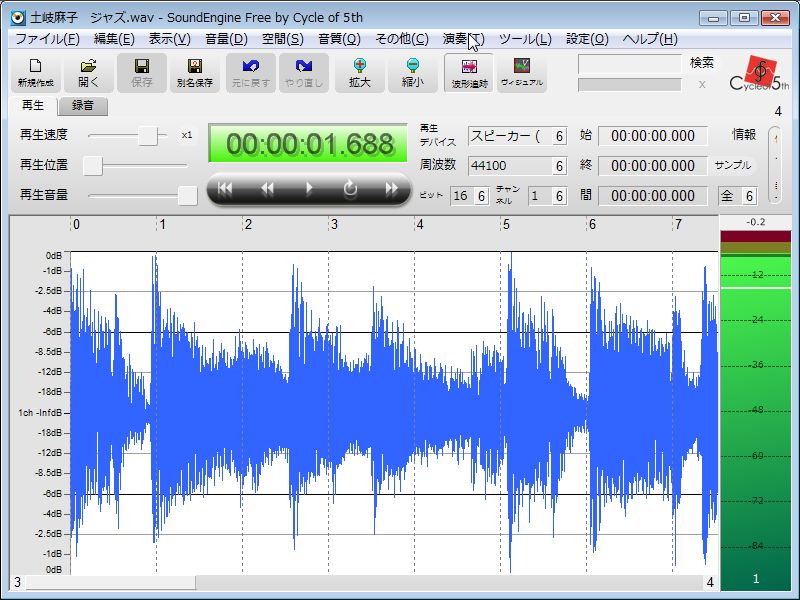The width and height of the screenshot is (800, 600).
Task: Start playback with the play button
Action: pos(309,189)
